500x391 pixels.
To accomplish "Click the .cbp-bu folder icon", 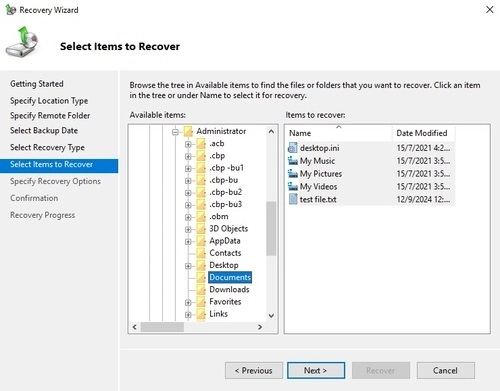I will coord(201,180).
